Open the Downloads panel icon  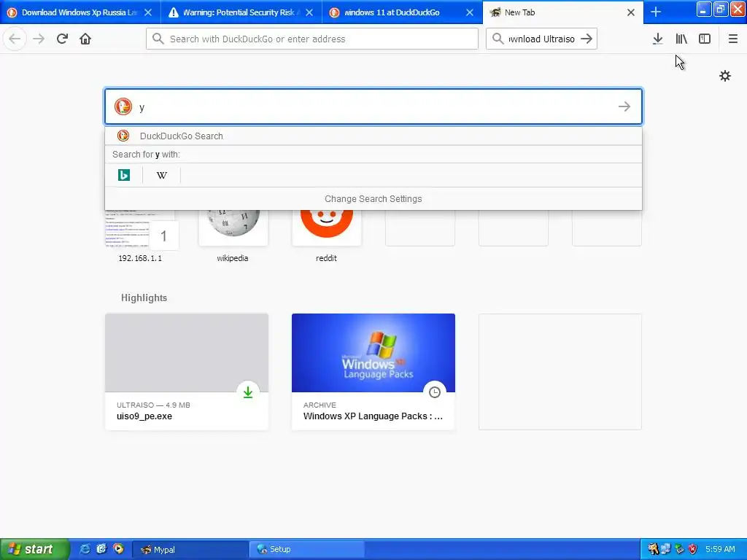point(658,39)
